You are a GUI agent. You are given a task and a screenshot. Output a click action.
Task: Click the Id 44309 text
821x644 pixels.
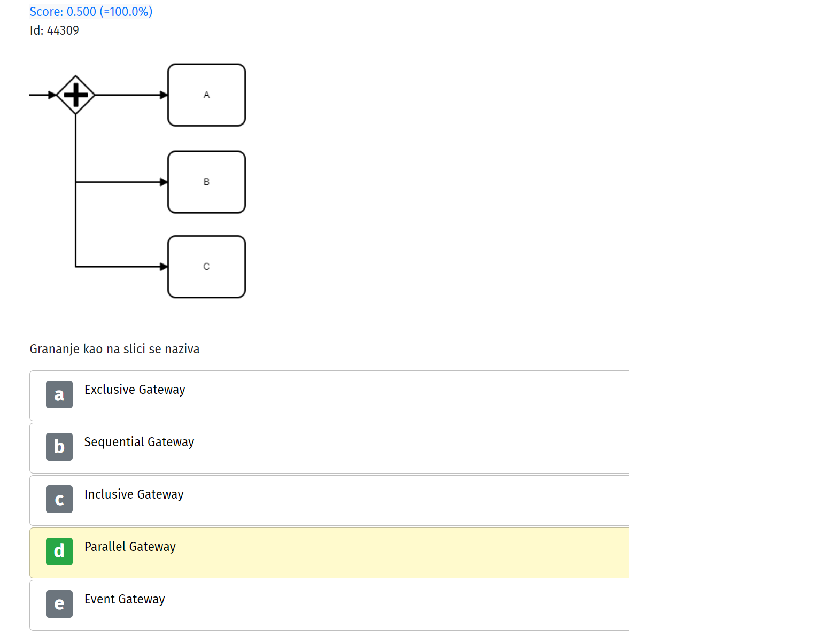55,30
